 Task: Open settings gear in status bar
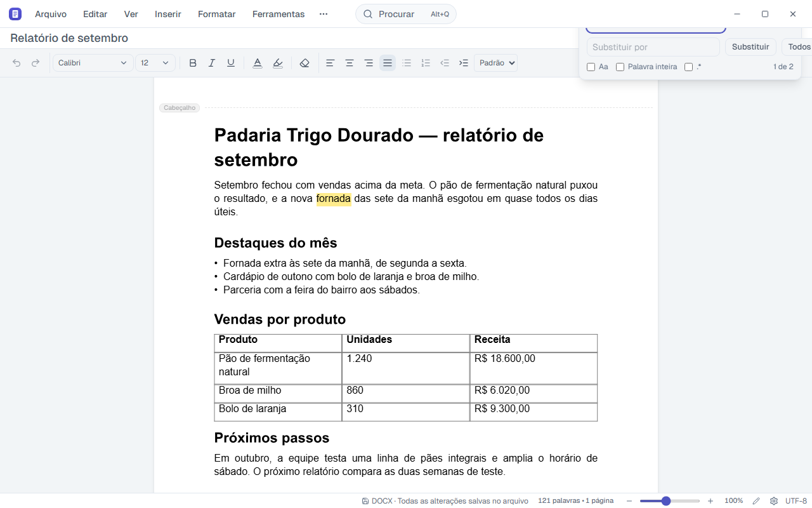point(774,501)
